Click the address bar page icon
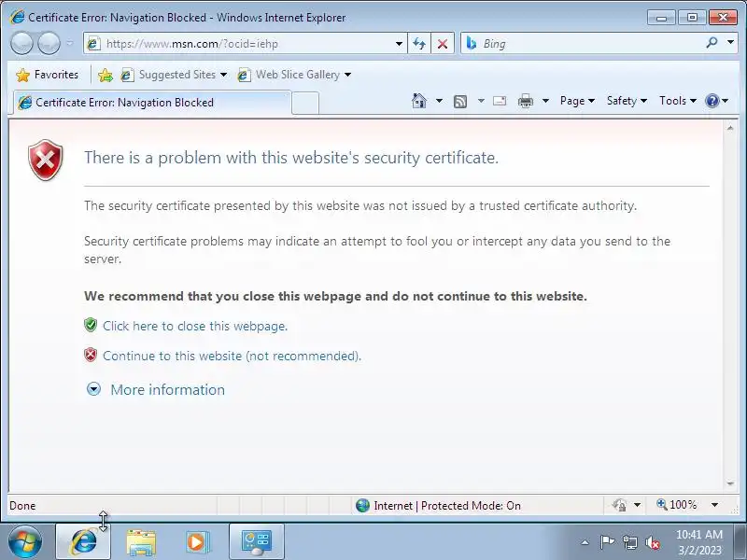The height and width of the screenshot is (560, 747). [x=93, y=44]
